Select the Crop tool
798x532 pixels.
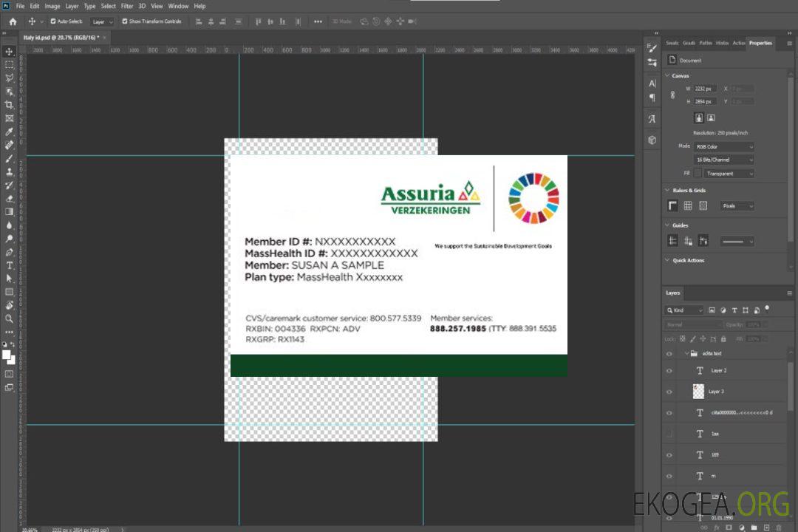point(9,105)
